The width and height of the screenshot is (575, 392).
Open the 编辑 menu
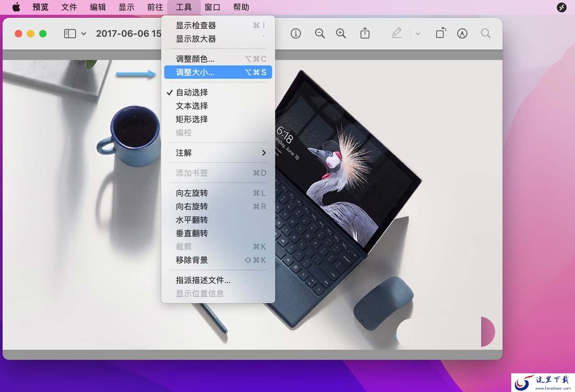pyautogui.click(x=98, y=7)
